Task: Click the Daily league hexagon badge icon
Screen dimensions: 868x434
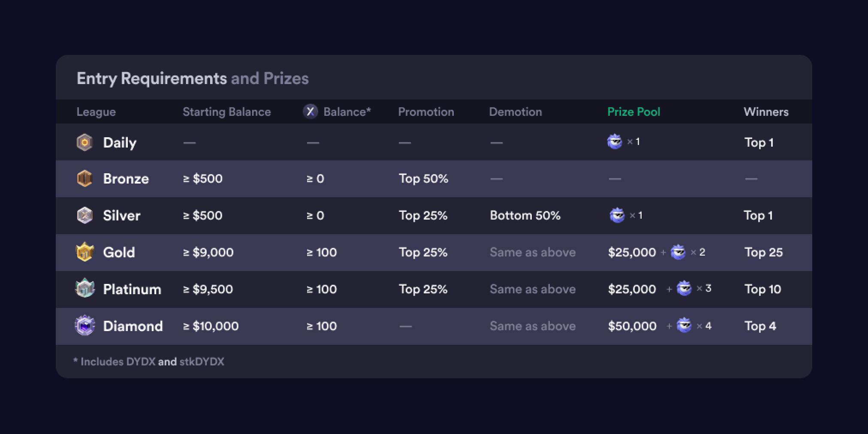Action: 84,142
